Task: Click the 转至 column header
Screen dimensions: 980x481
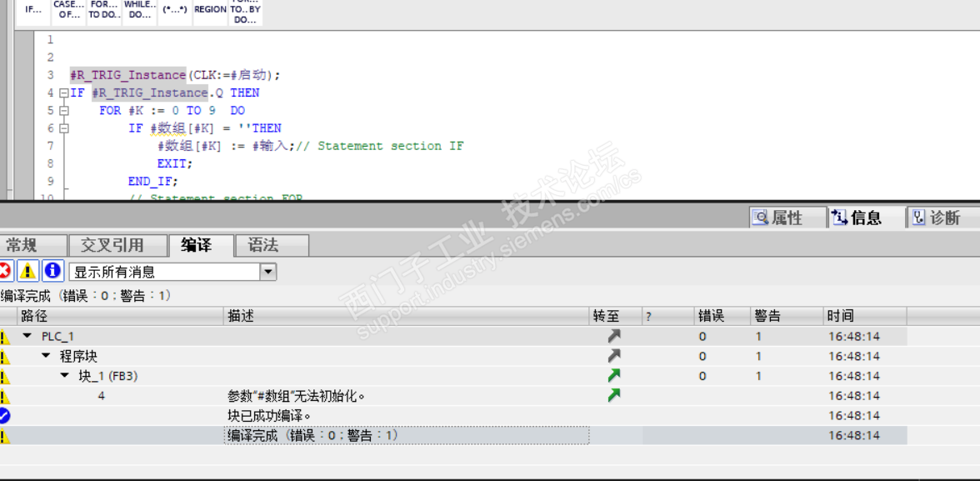Action: [616, 317]
